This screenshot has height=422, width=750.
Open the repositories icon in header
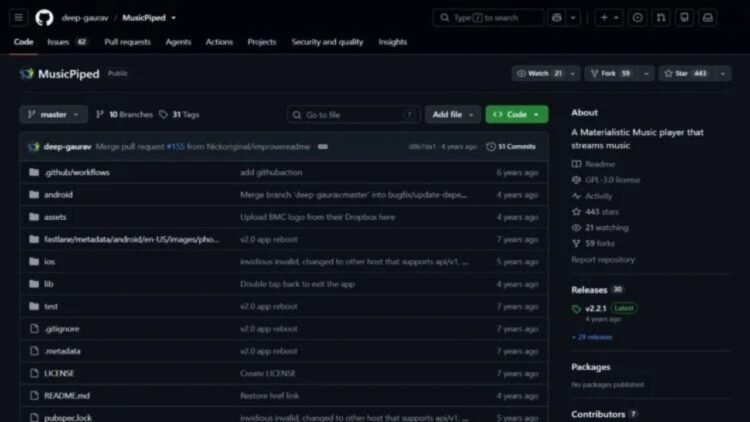pos(684,18)
